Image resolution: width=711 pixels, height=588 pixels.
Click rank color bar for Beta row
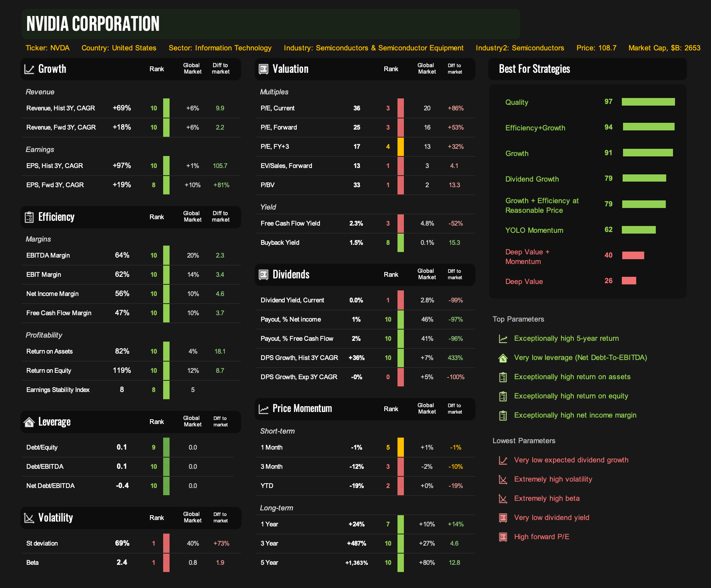166,563
